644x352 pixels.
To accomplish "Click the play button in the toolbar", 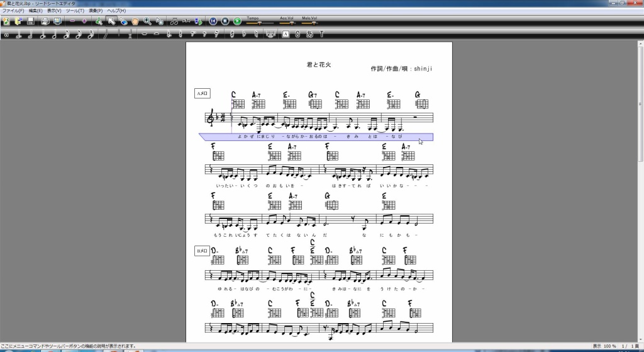I will pyautogui.click(x=237, y=21).
